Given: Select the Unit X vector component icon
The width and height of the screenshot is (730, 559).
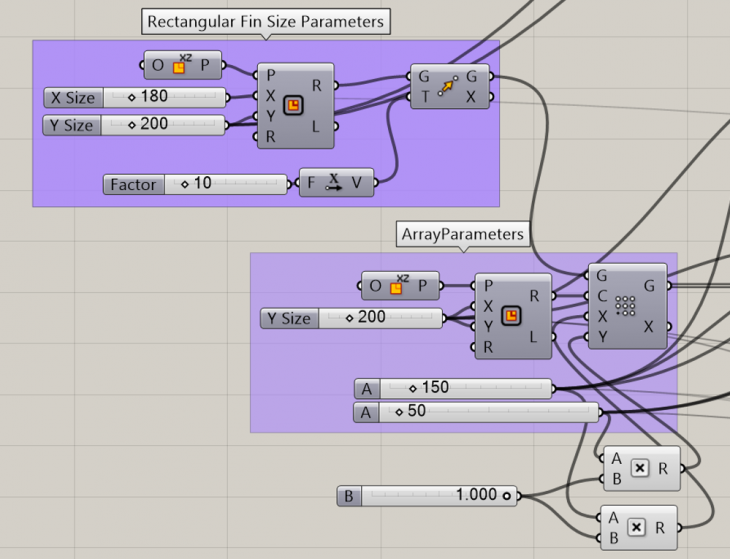Looking at the screenshot, I should 334,184.
